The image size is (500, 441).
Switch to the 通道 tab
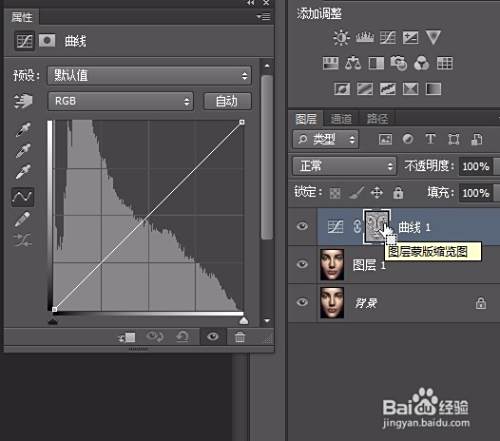pyautogui.click(x=341, y=119)
